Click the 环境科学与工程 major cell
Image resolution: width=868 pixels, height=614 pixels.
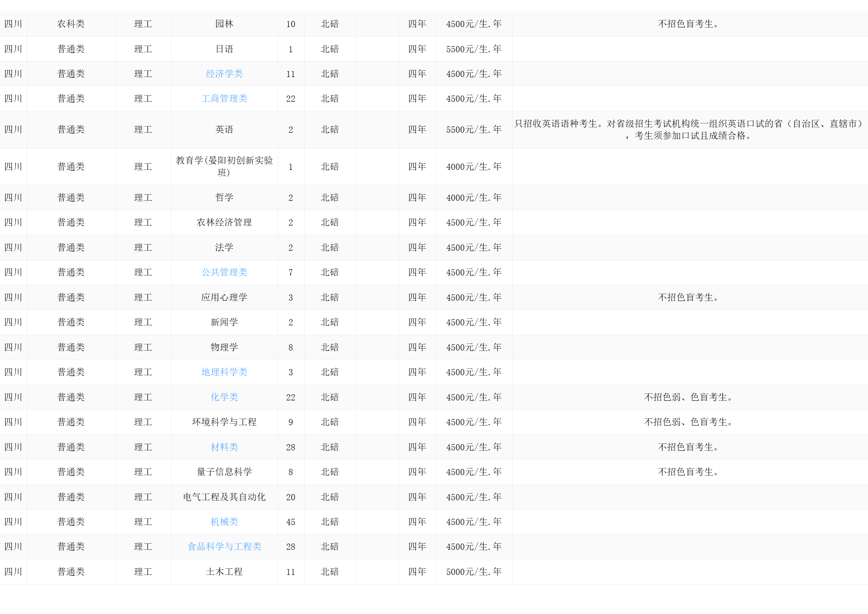[224, 422]
